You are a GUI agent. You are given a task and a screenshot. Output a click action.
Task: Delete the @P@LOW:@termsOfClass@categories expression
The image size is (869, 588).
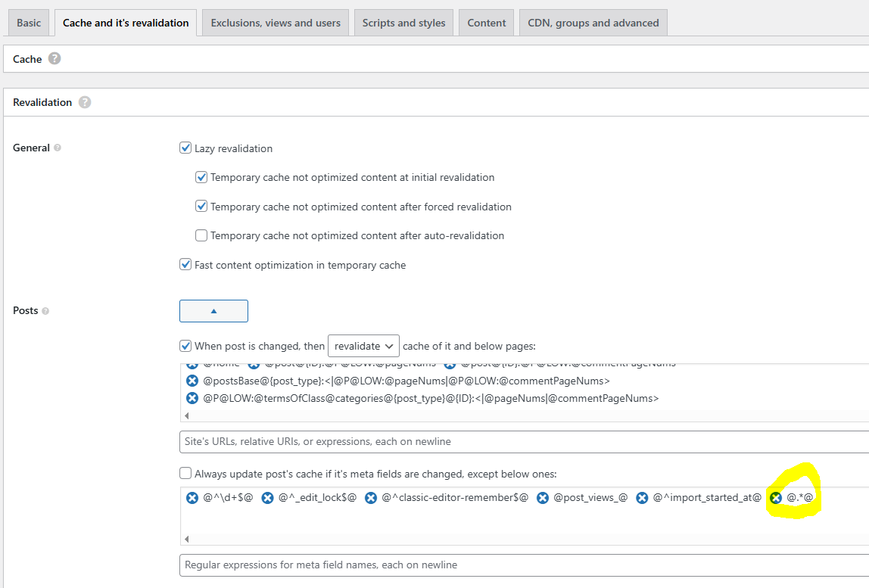pos(192,398)
